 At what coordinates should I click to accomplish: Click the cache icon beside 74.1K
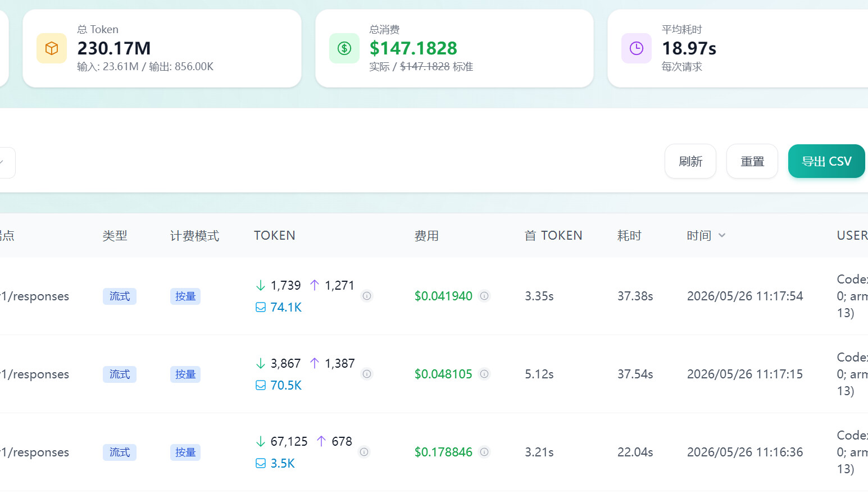point(261,307)
